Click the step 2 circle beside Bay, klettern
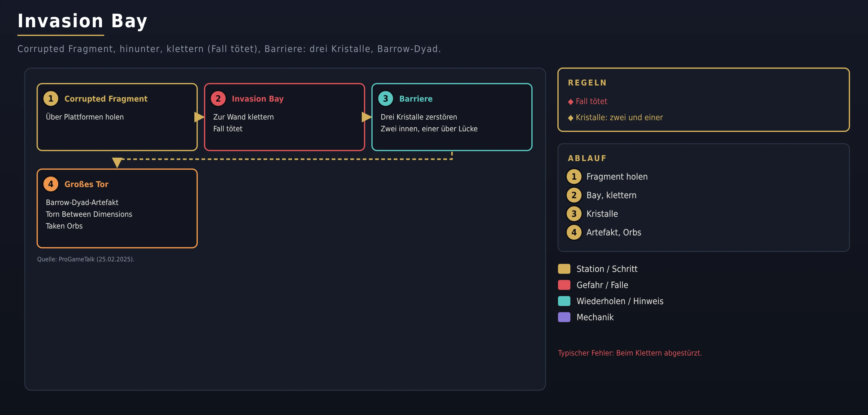The height and width of the screenshot is (415, 868). point(574,195)
